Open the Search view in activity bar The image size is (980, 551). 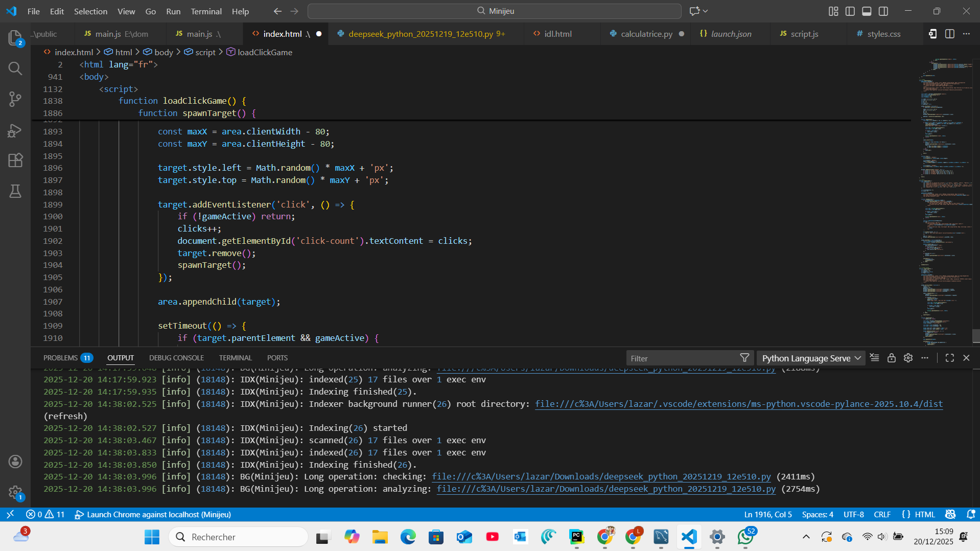tap(15, 68)
